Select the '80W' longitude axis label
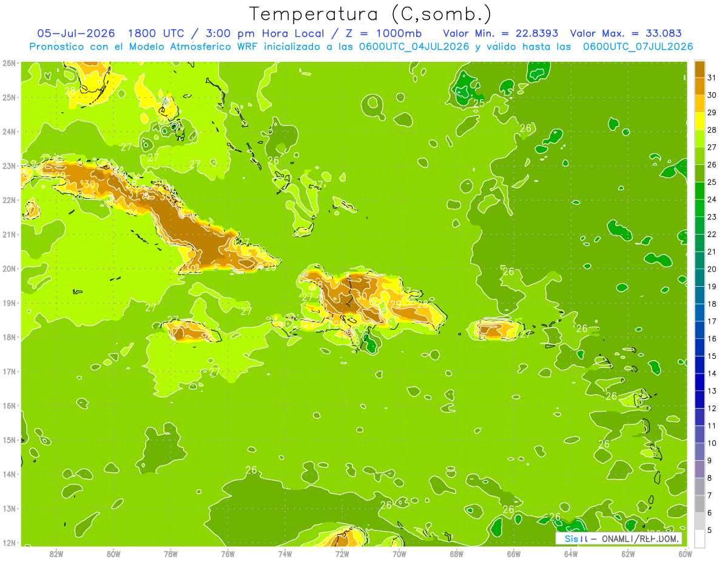 coord(113,554)
